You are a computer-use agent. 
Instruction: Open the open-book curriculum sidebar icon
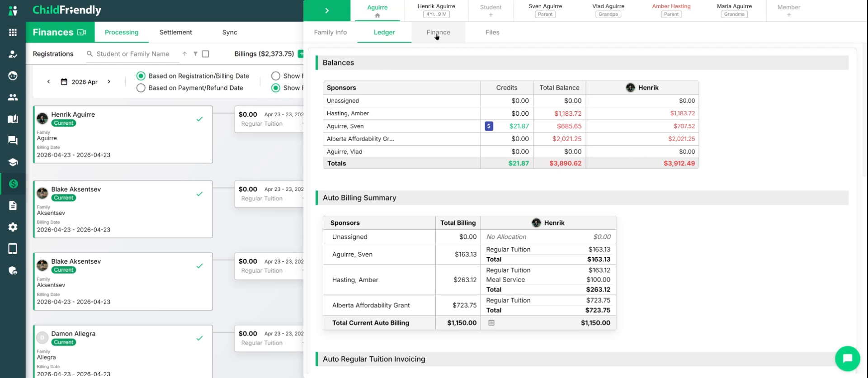coord(13,119)
